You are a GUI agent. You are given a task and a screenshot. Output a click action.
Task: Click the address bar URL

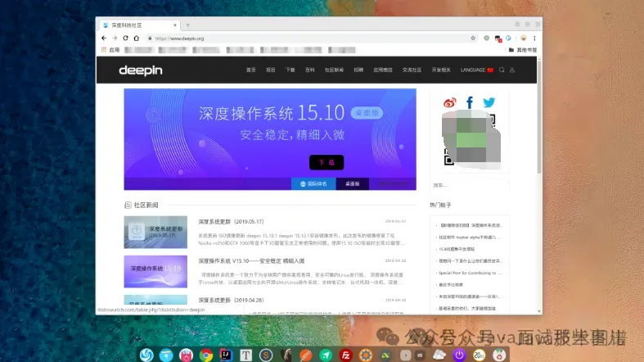[179, 38]
